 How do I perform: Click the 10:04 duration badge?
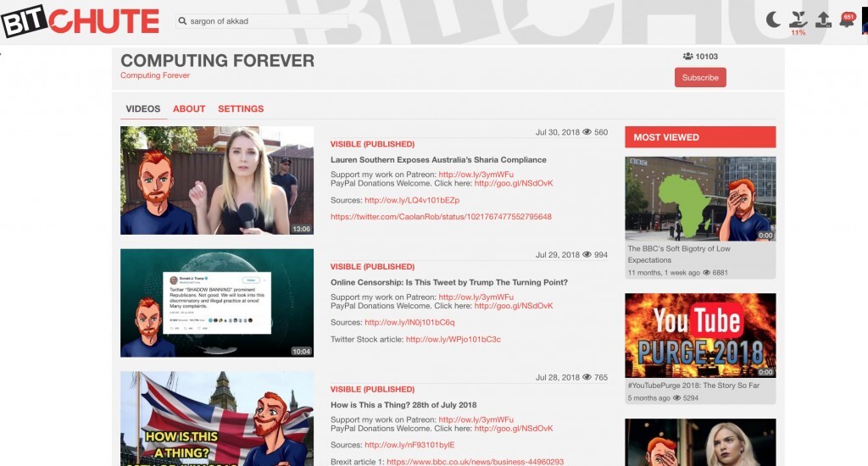(x=301, y=352)
